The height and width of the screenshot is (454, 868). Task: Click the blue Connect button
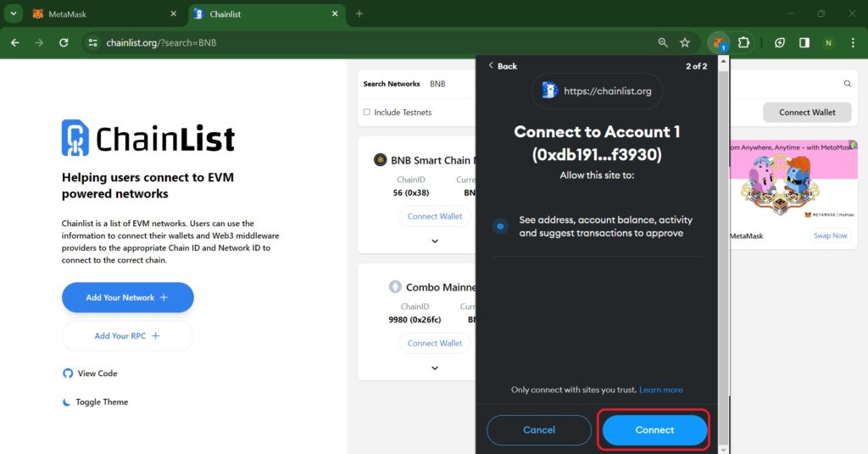pos(654,429)
